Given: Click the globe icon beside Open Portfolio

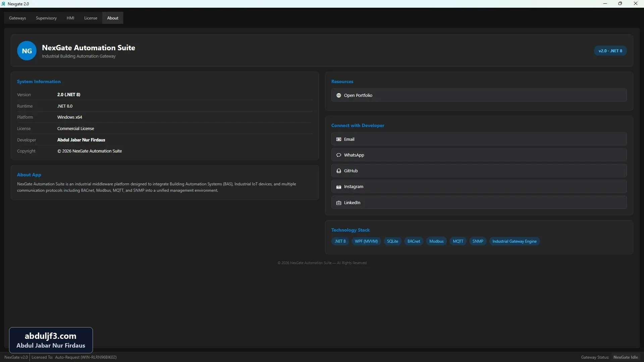Looking at the screenshot, I should [338, 96].
